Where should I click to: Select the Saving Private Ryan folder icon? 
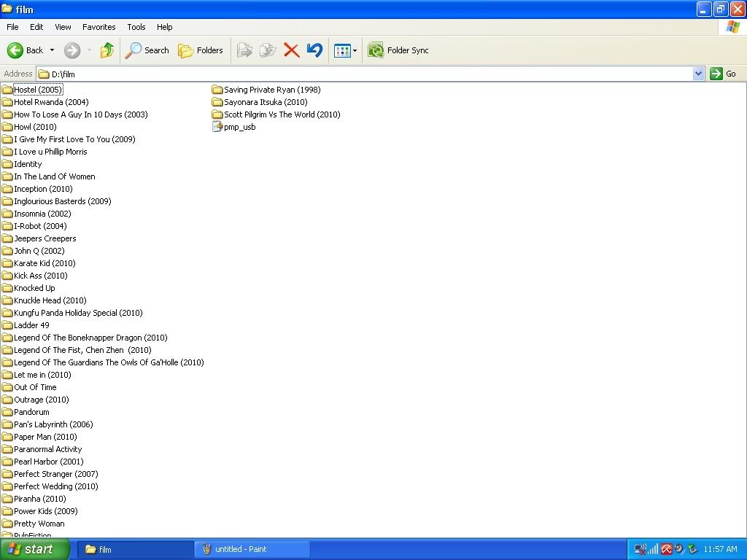pyautogui.click(x=217, y=90)
